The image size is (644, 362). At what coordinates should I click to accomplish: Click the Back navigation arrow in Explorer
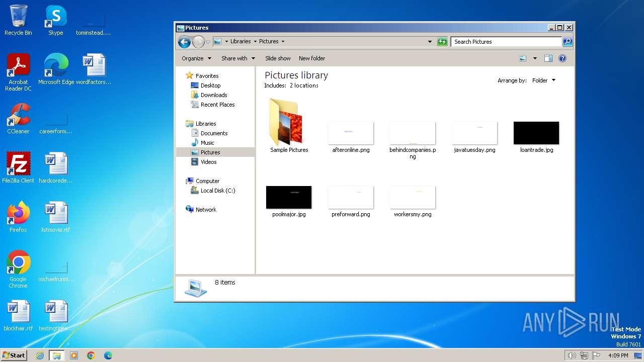pyautogui.click(x=184, y=42)
